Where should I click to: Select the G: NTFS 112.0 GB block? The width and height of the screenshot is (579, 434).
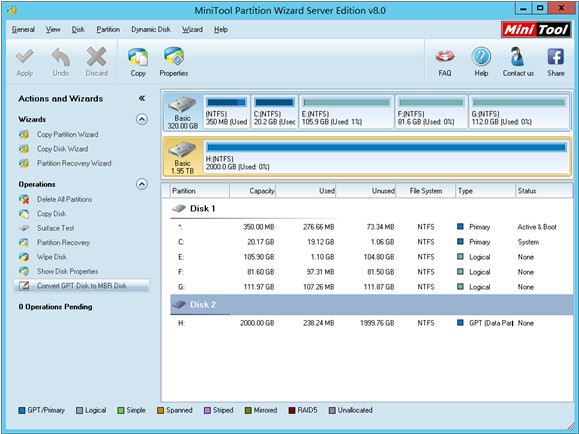tap(519, 112)
